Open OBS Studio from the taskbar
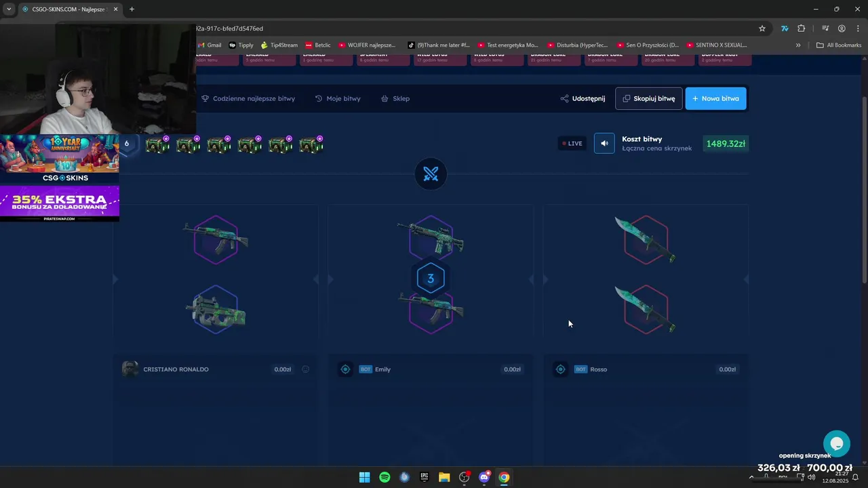 pyautogui.click(x=465, y=477)
